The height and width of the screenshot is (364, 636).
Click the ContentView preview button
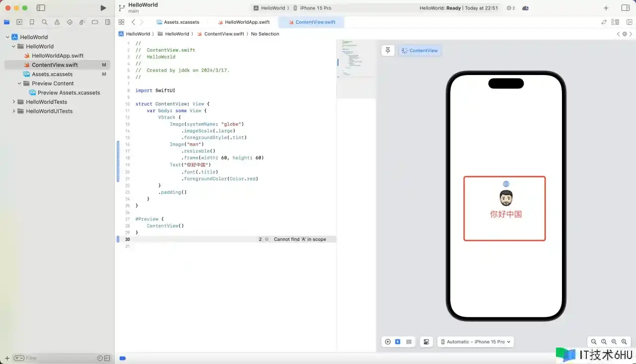click(x=420, y=51)
